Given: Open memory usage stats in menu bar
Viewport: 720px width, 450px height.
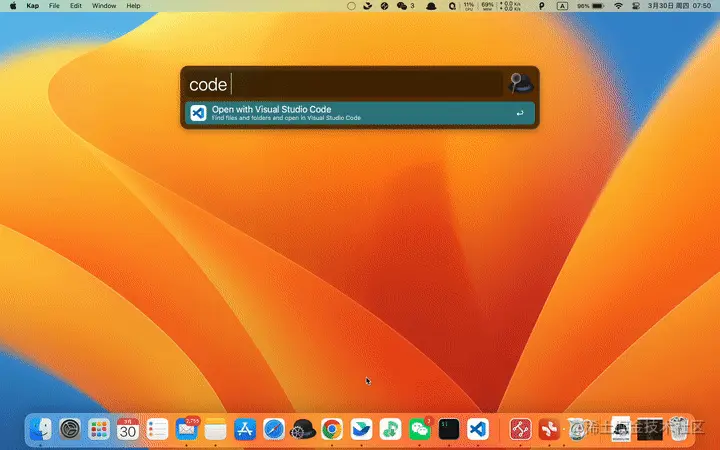Looking at the screenshot, I should tap(487, 6).
